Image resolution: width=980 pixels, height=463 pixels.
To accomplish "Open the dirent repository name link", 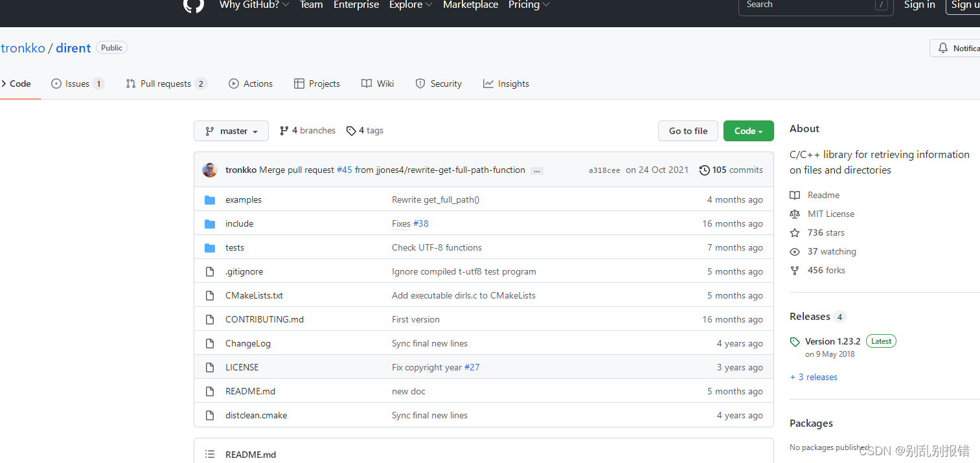I will [x=74, y=48].
